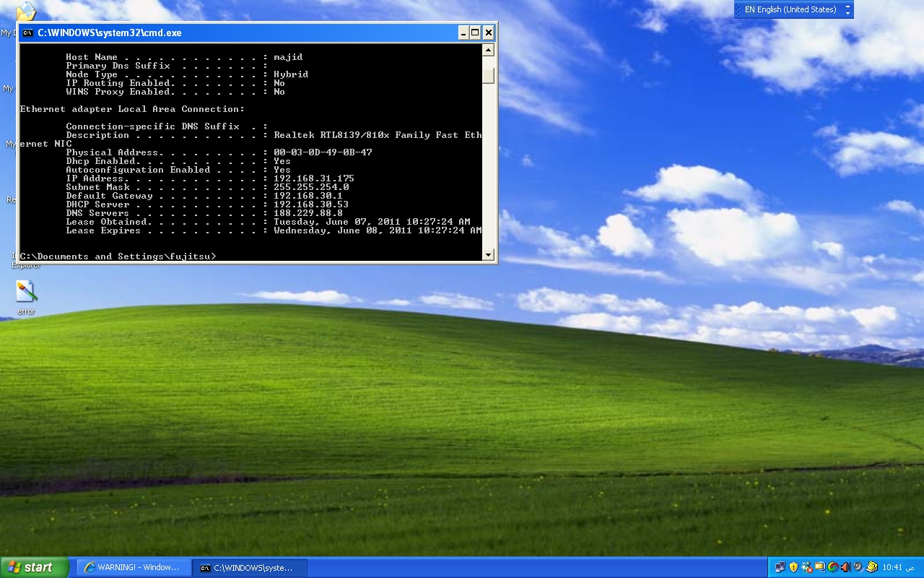Image resolution: width=924 pixels, height=578 pixels.
Task: Click the Lease Expires date line
Action: click(274, 230)
